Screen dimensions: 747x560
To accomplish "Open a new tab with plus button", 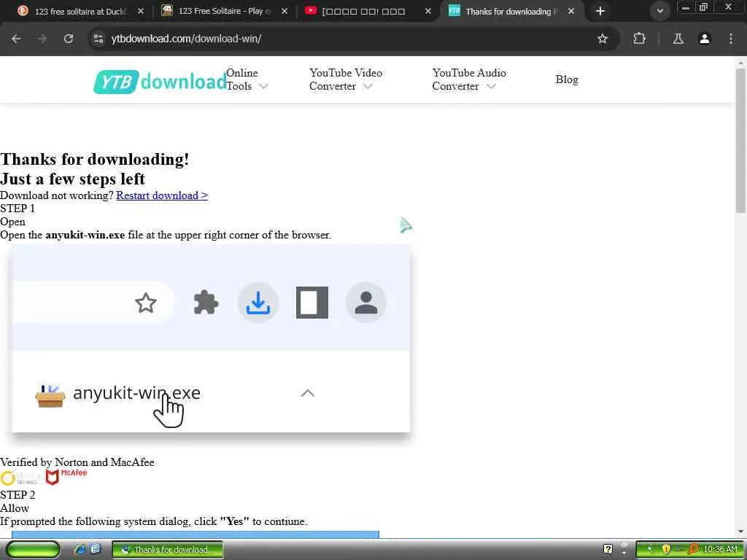I will point(600,11).
